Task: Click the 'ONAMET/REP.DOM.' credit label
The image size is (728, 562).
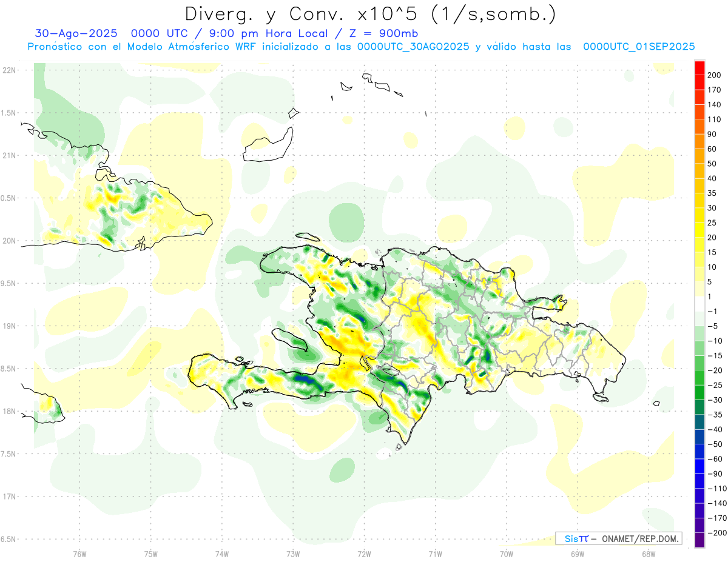Action: click(x=641, y=538)
